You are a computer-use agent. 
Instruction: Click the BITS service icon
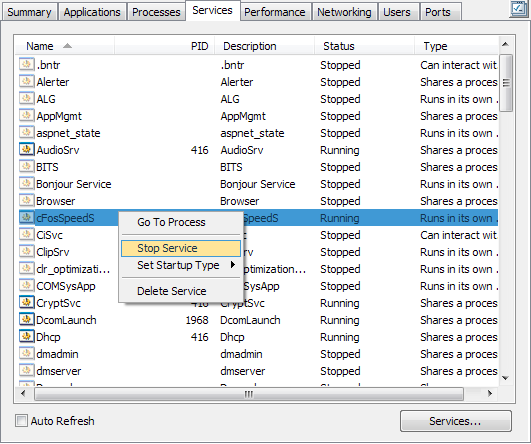[x=26, y=167]
